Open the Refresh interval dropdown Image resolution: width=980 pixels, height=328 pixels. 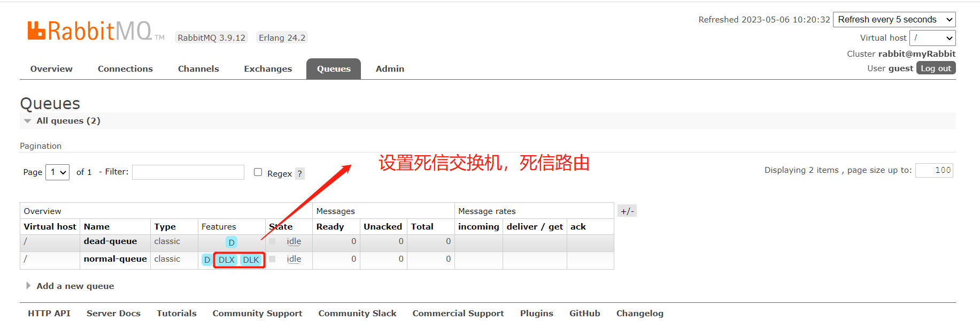894,20
